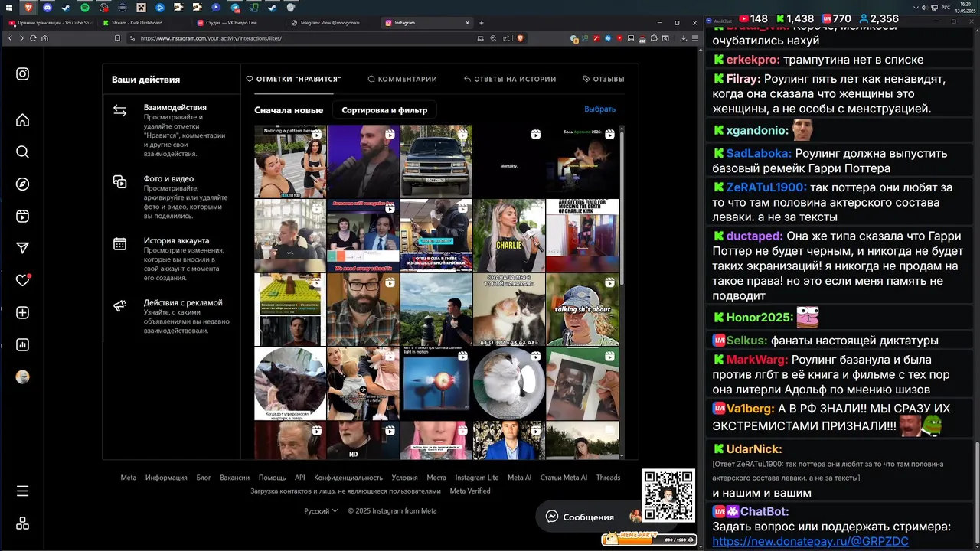Open the bearded man with glasses thumbnail
Image resolution: width=980 pixels, height=551 pixels.
(x=363, y=310)
